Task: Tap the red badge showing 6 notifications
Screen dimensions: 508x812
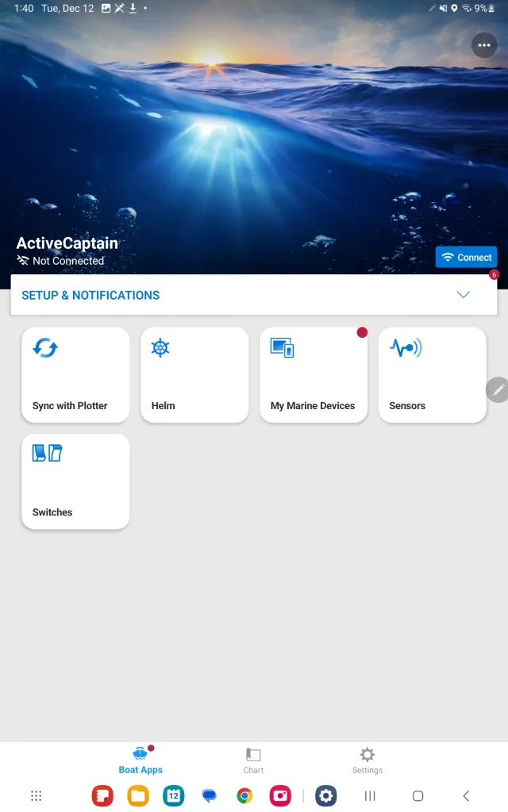Action: [494, 274]
